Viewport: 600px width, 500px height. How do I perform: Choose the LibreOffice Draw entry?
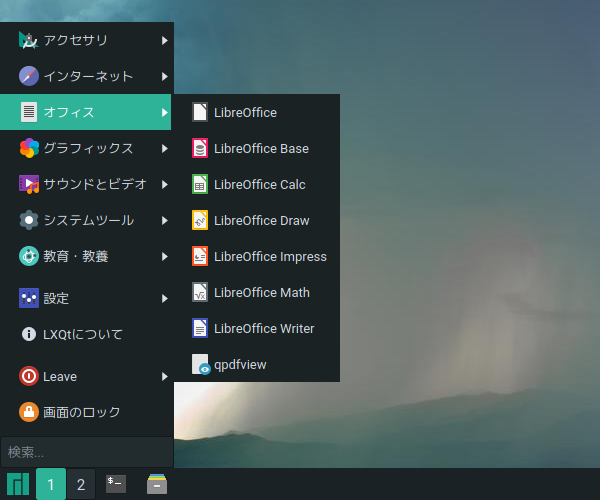[x=257, y=220]
